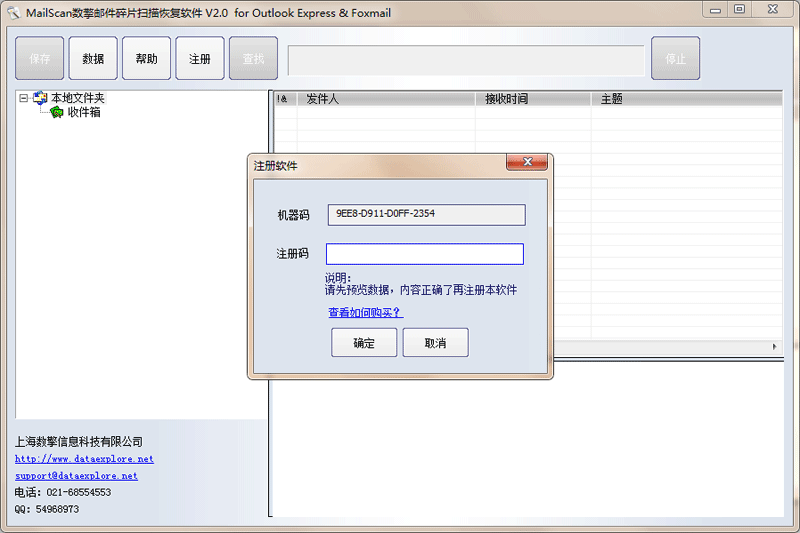Select the 本地文件夹 folder icon
Viewport: 800px width, 533px height.
40,98
